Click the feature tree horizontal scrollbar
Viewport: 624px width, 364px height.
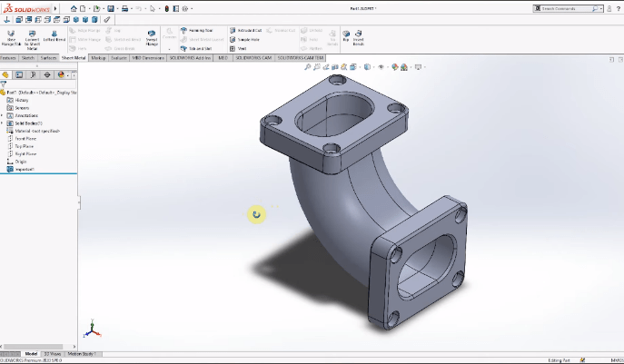[x=34, y=347]
